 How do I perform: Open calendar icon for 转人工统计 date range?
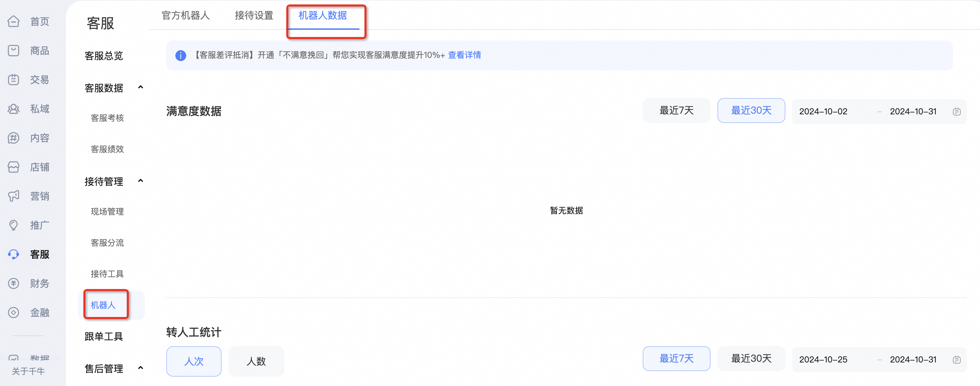[957, 360]
